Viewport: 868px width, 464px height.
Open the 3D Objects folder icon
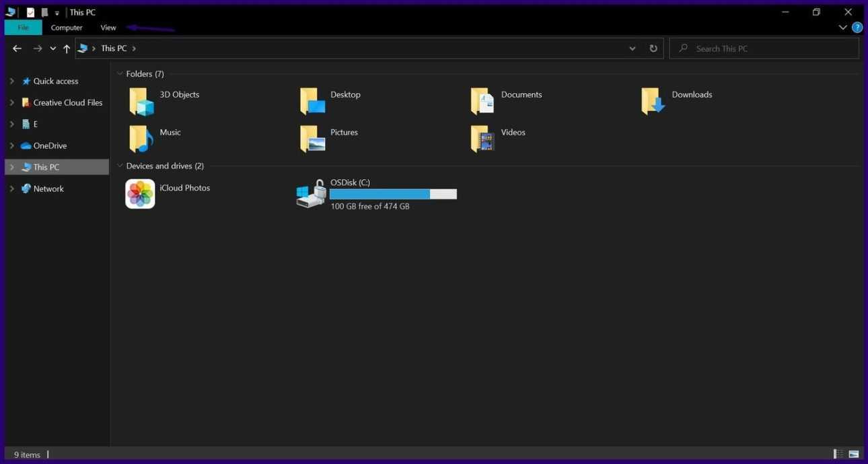[x=141, y=101]
